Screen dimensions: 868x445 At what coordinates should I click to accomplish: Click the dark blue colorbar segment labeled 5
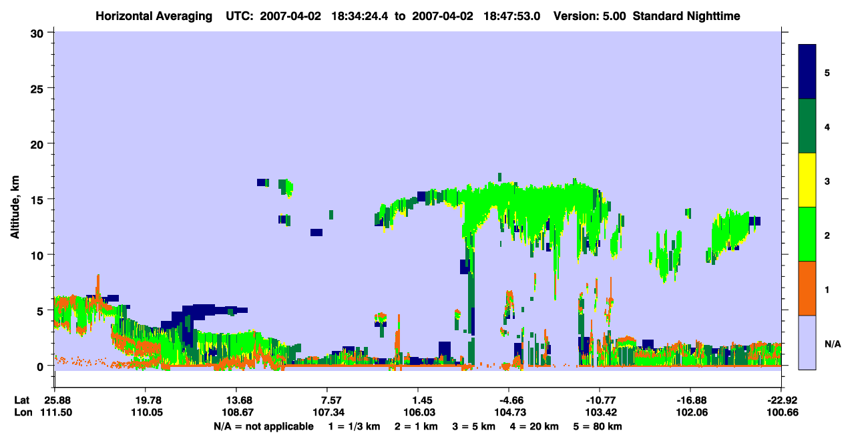807,71
